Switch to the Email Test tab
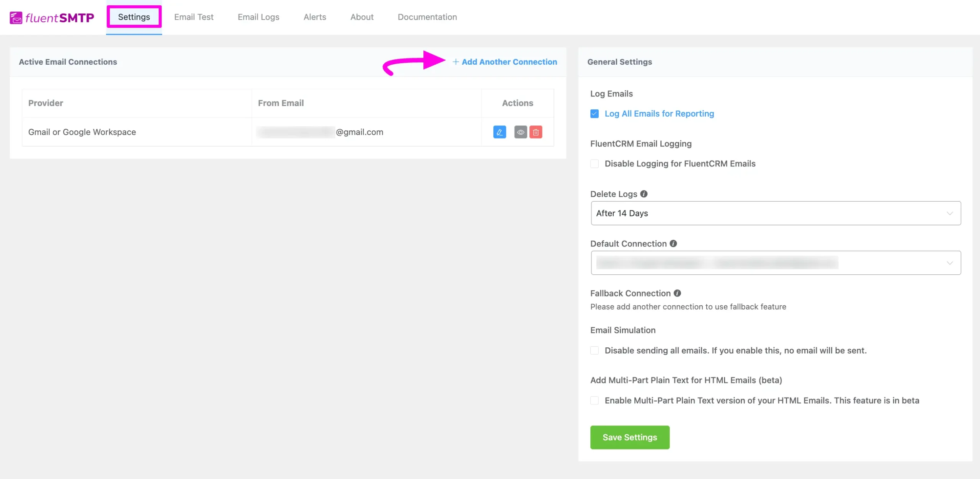The width and height of the screenshot is (980, 479). (194, 16)
